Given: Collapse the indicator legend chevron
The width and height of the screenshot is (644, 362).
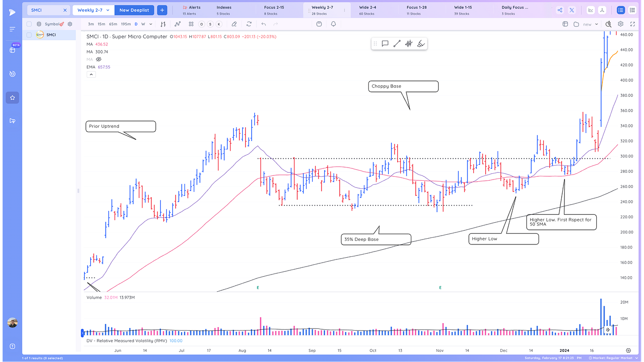Looking at the screenshot, I should [91, 75].
